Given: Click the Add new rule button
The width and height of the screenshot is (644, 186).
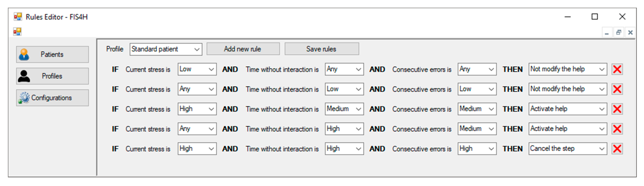Looking at the screenshot, I should tap(243, 49).
